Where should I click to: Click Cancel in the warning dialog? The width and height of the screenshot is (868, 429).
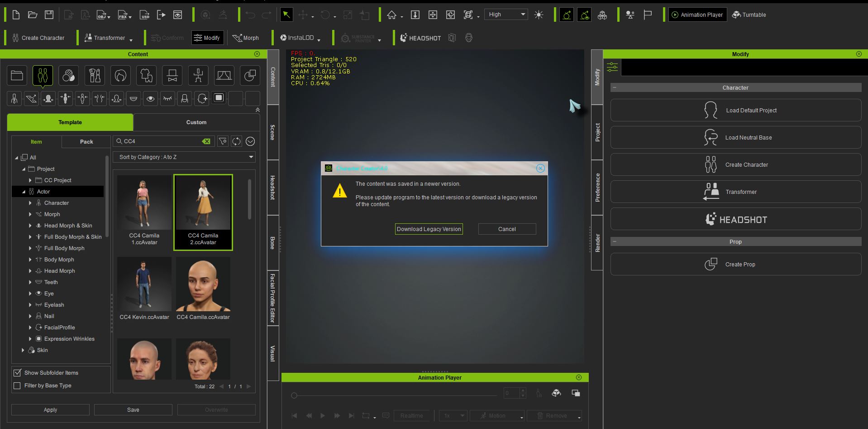[507, 229]
